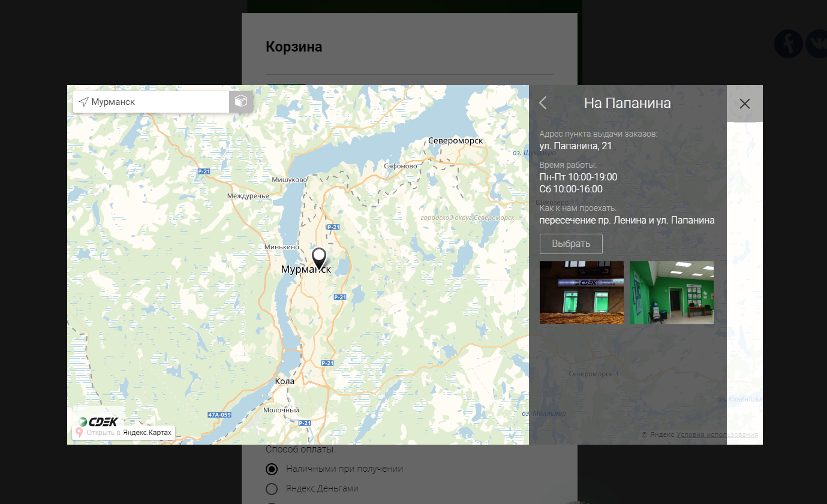Open the box icon next to city field
This screenshot has height=504, width=827.
coord(241,102)
